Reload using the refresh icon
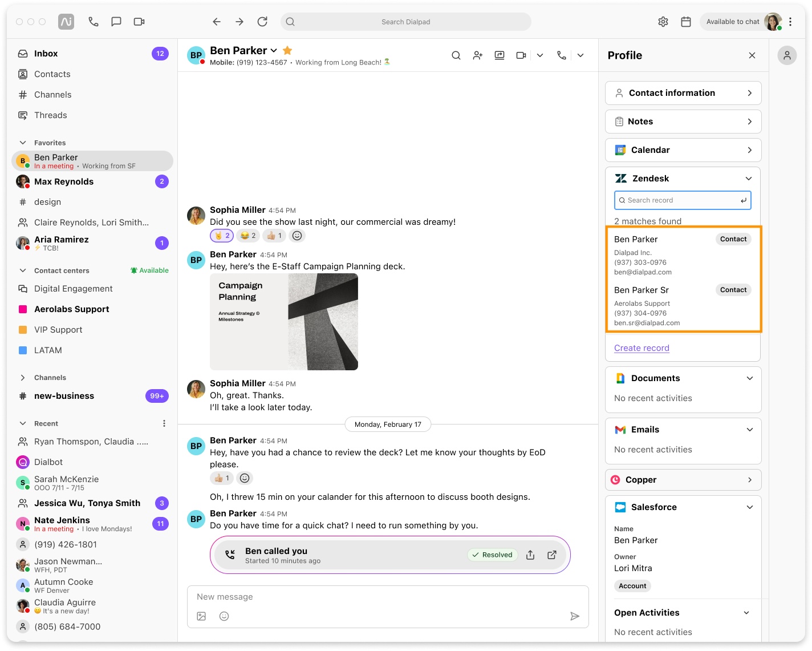This screenshot has height=651, width=812. click(x=262, y=22)
